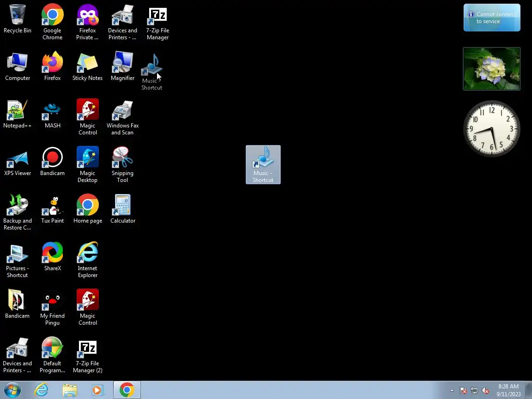Select the Snipping Tool shortcut
The image size is (532, 399).
coord(122,165)
